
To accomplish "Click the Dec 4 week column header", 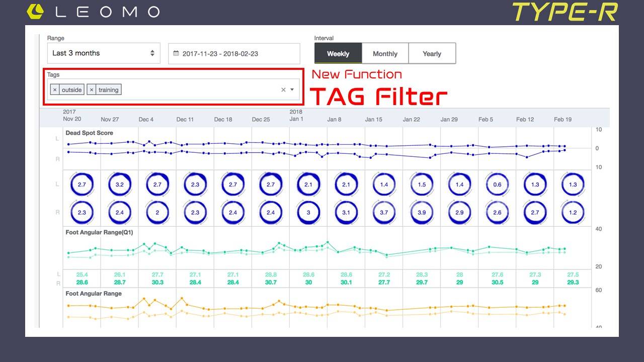I will point(146,119).
